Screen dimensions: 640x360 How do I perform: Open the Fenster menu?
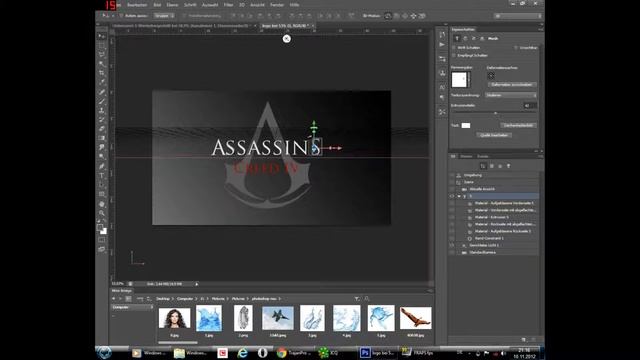tap(277, 5)
